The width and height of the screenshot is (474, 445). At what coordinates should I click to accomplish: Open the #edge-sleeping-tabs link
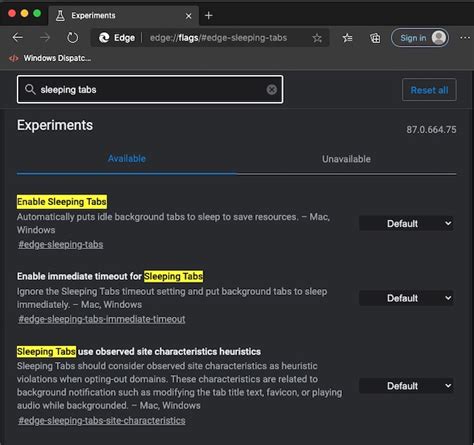pyautogui.click(x=61, y=245)
